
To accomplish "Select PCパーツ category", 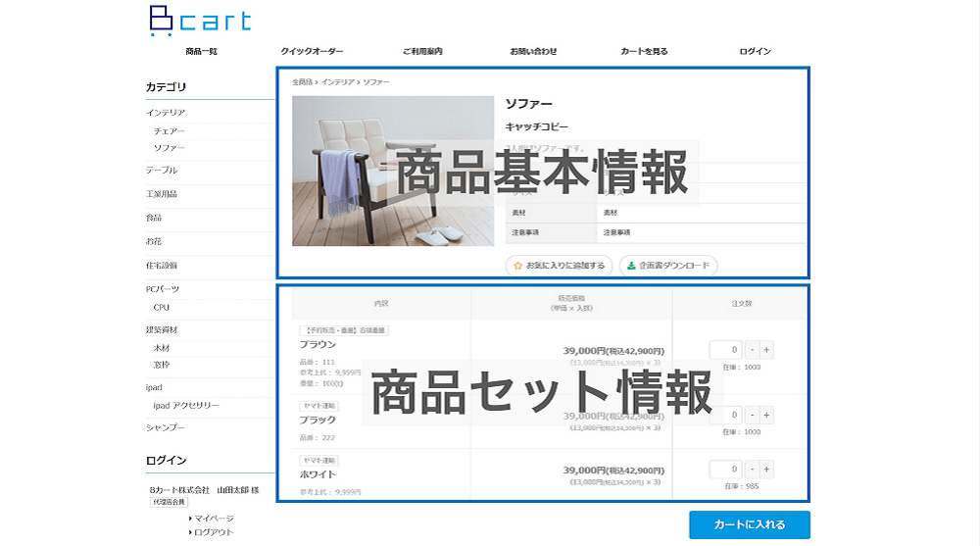I will pyautogui.click(x=163, y=289).
